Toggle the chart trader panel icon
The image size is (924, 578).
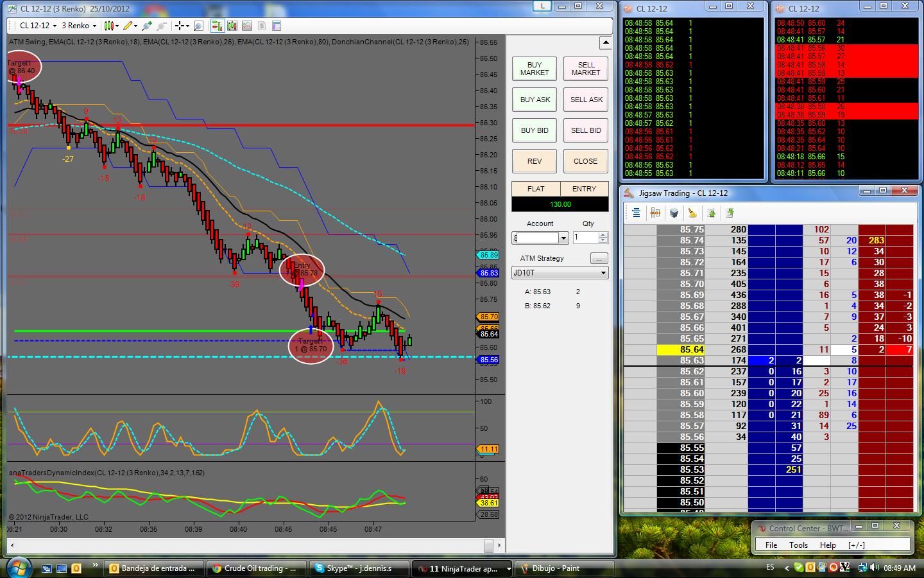216,26
